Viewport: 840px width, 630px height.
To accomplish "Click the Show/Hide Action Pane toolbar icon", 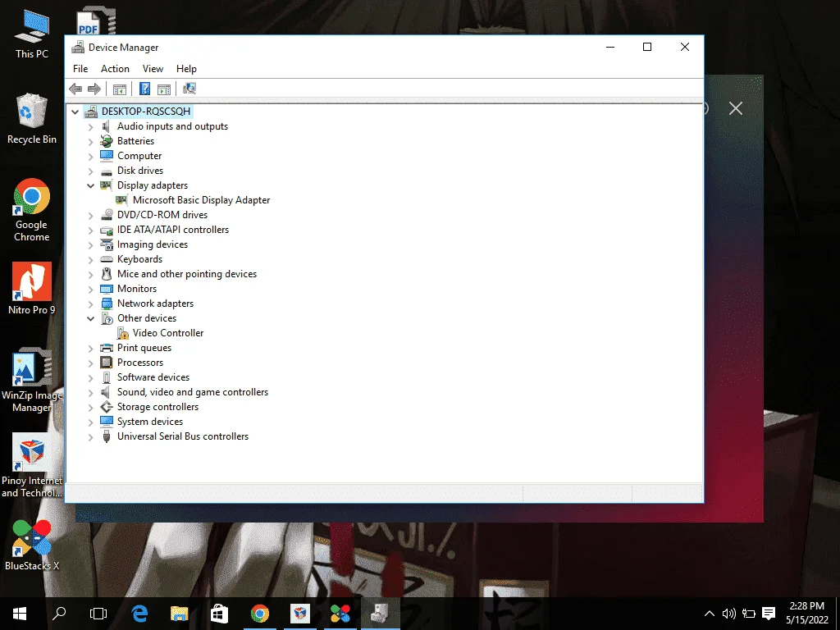I will [x=164, y=89].
